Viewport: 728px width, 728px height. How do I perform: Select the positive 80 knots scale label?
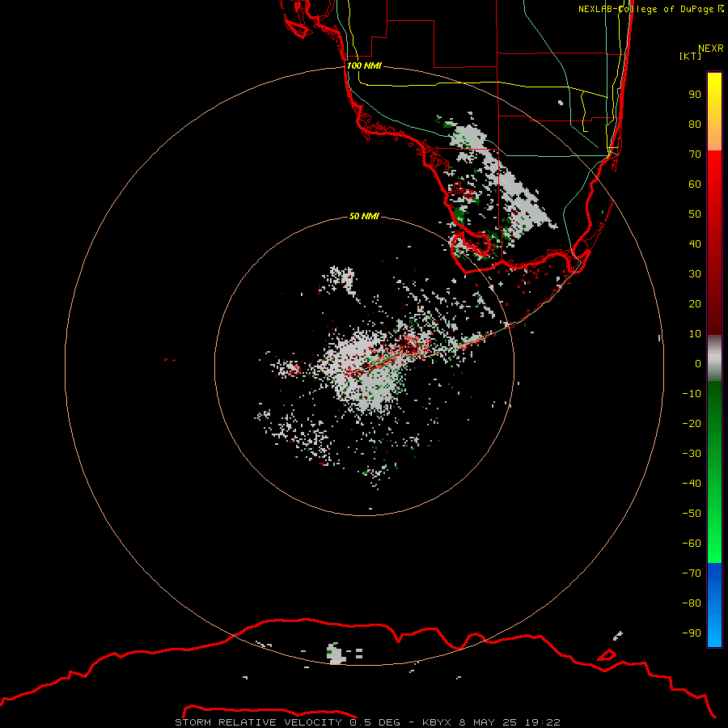[695, 125]
